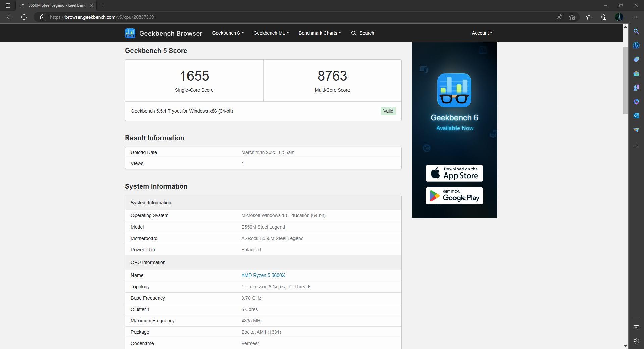Click the Valid status badge

coord(388,111)
